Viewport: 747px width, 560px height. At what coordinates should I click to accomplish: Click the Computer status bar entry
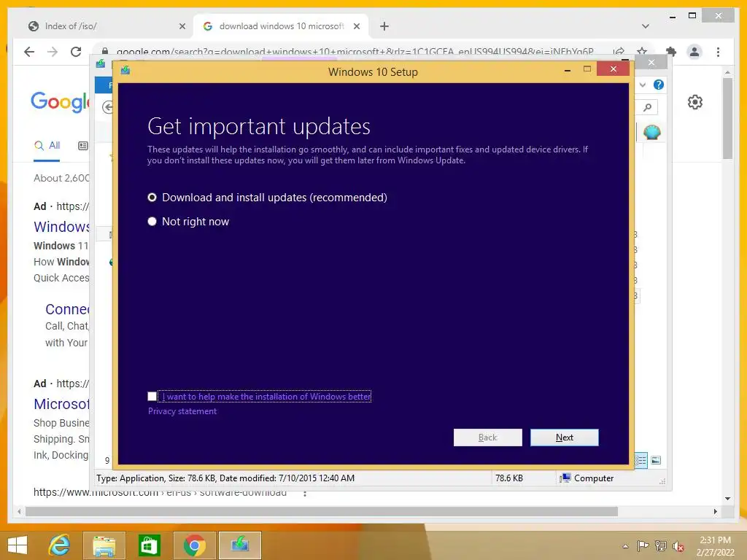pos(587,478)
